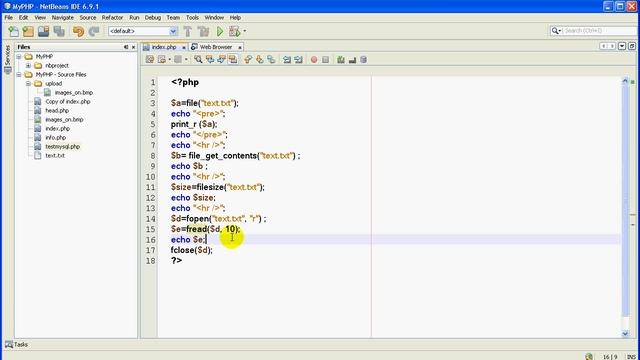Click Next Bookmark editor icon
Screen dimensions: 640x360
[260, 60]
